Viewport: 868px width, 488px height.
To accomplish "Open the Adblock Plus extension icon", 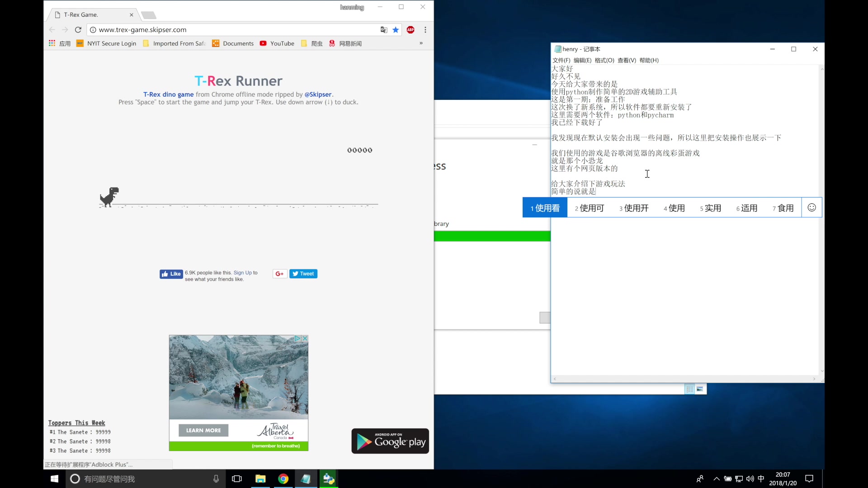I will [410, 30].
